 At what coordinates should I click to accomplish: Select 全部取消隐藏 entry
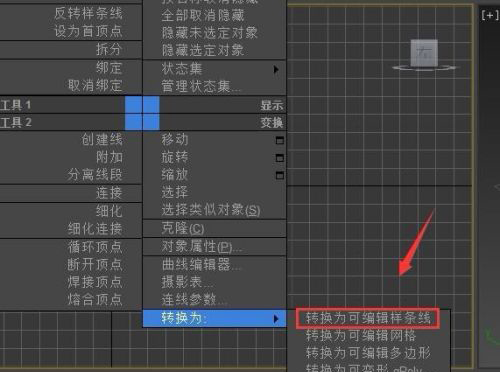(x=203, y=15)
